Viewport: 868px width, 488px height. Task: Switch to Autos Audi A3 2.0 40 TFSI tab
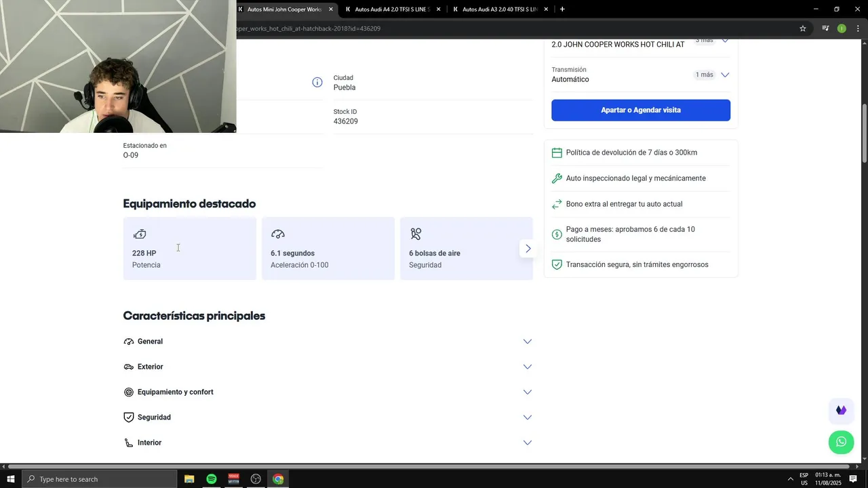coord(500,9)
